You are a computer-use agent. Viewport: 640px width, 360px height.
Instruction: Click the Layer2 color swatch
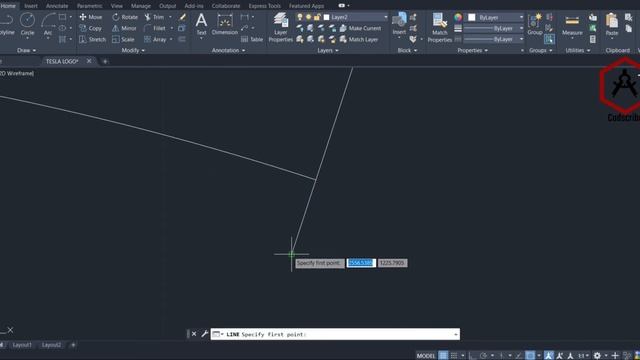(326, 17)
